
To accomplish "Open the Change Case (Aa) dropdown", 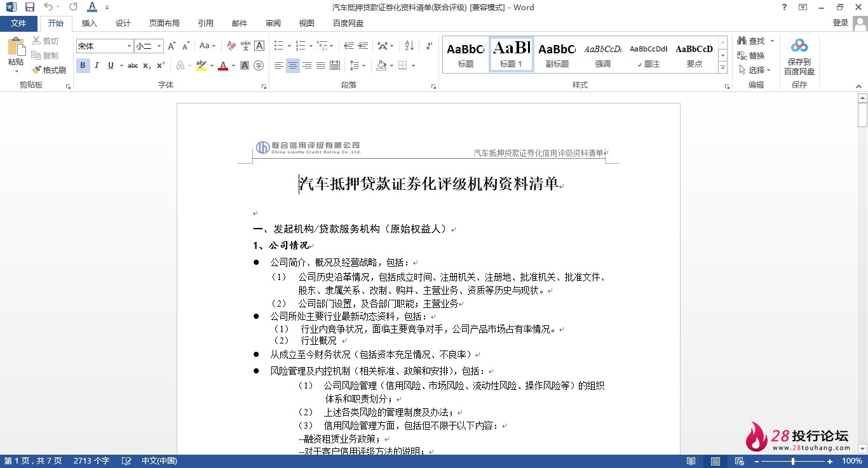I will click(x=207, y=46).
